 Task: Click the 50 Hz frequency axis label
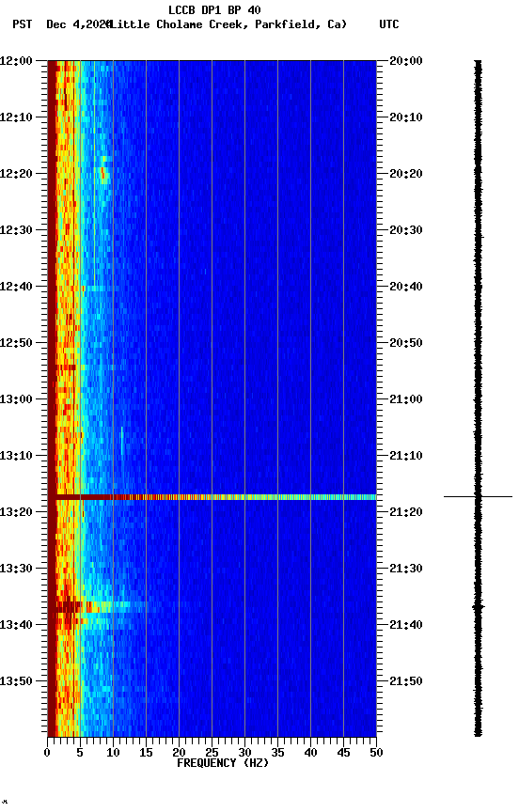(376, 753)
